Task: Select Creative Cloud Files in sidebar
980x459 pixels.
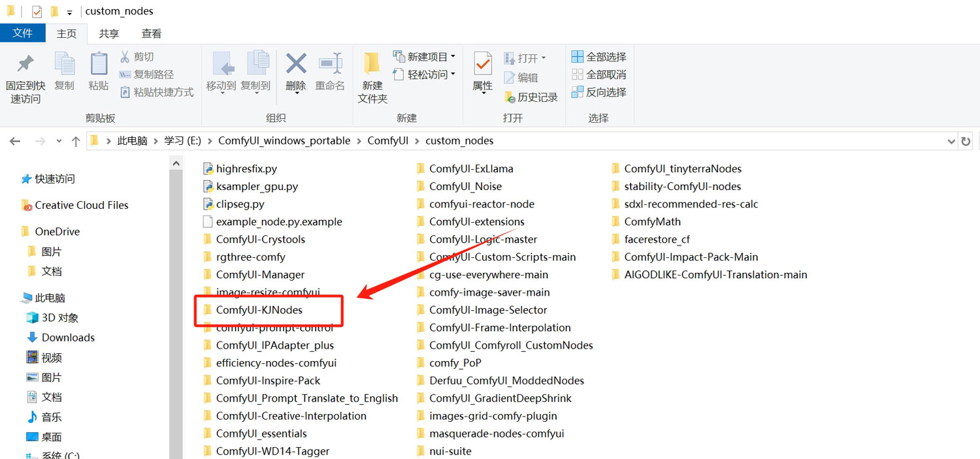Action: tap(75, 205)
